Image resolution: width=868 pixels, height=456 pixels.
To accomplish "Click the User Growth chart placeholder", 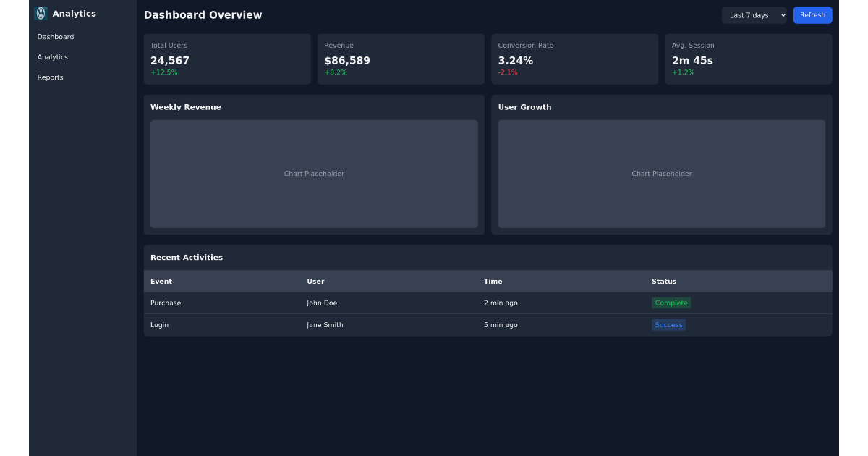I will pos(661,174).
